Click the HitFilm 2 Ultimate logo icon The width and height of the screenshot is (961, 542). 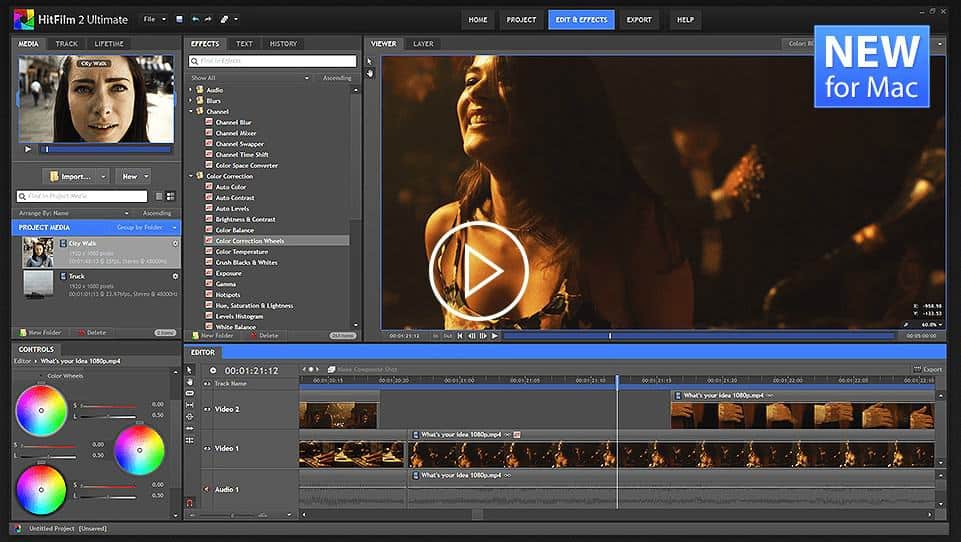coord(24,19)
